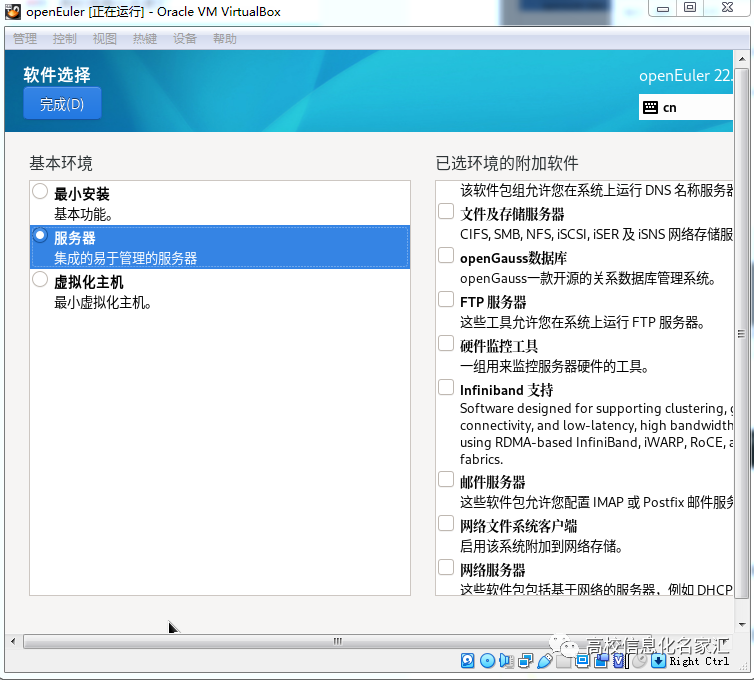Open the hard disk activity indicator

tap(467, 661)
